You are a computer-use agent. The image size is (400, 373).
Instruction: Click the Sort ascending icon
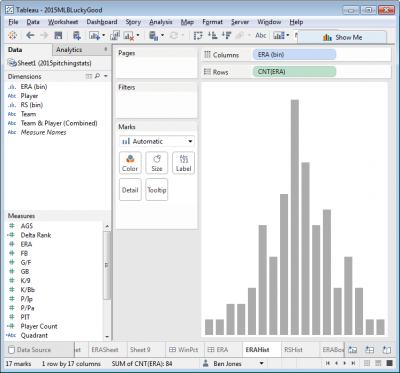tap(212, 35)
